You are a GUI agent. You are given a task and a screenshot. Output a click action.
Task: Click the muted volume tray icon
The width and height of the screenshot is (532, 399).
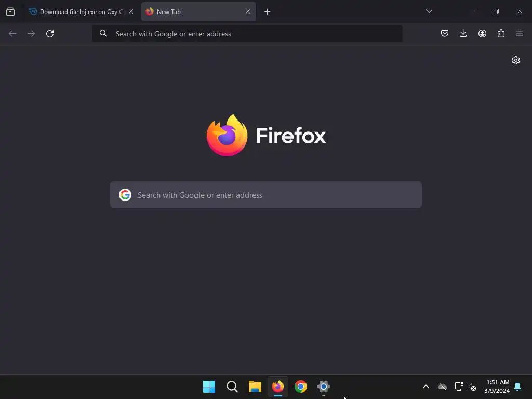[472, 387]
